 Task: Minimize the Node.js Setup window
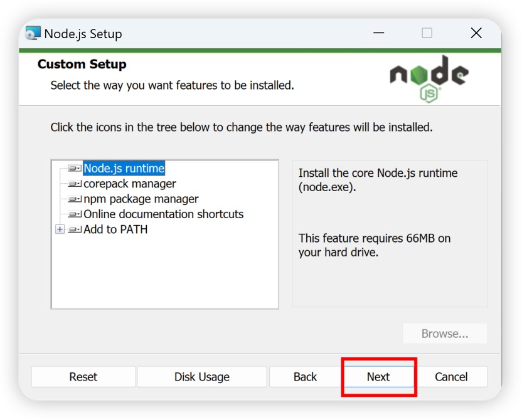click(378, 33)
